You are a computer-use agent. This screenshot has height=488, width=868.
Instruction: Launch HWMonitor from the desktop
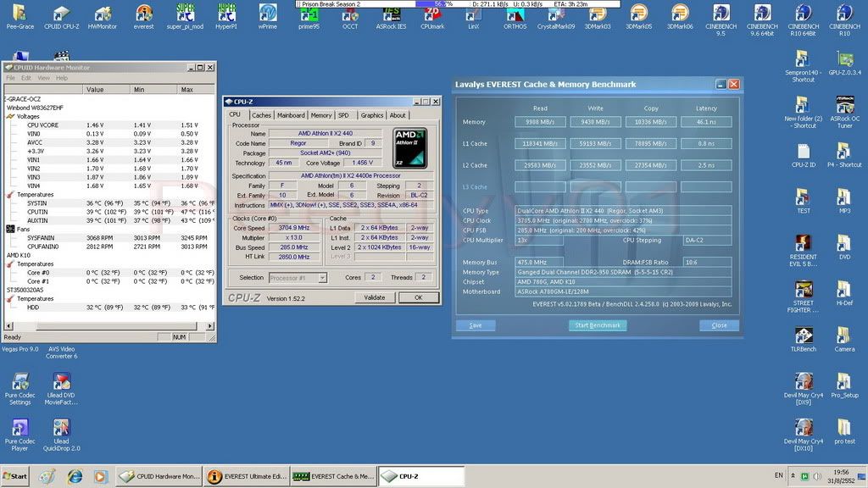(103, 17)
